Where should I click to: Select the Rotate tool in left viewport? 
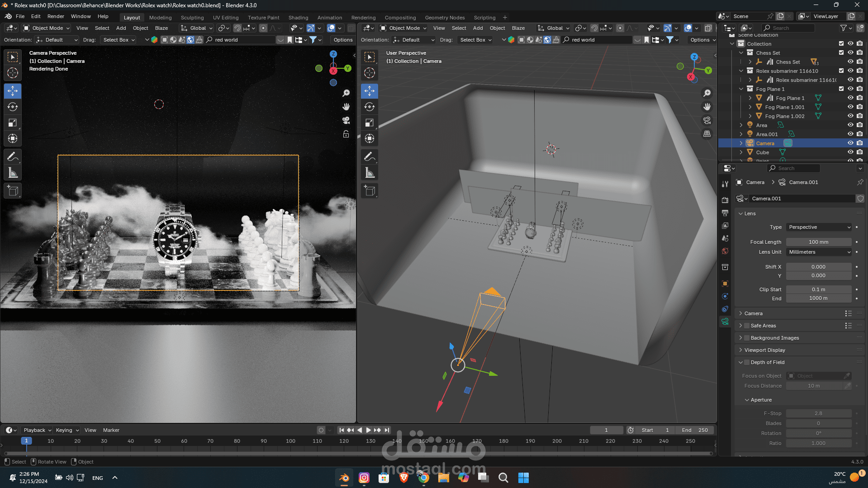(13, 107)
